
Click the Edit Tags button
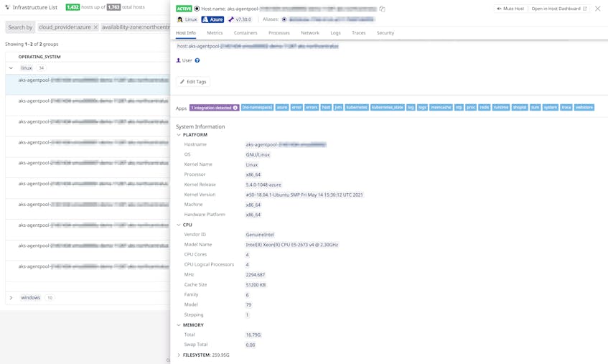point(192,82)
